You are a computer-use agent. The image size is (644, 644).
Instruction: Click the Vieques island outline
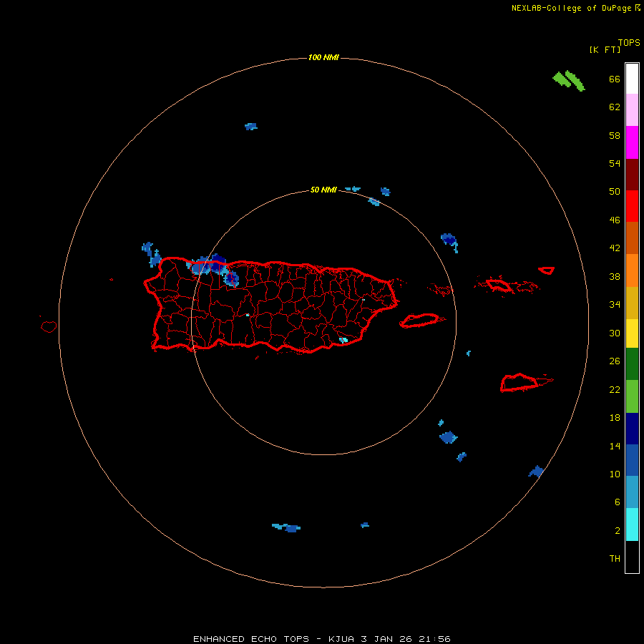click(421, 320)
